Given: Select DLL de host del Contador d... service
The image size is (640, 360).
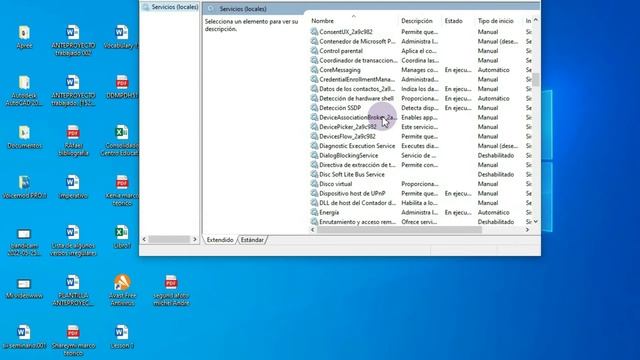Looking at the screenshot, I should [358, 203].
